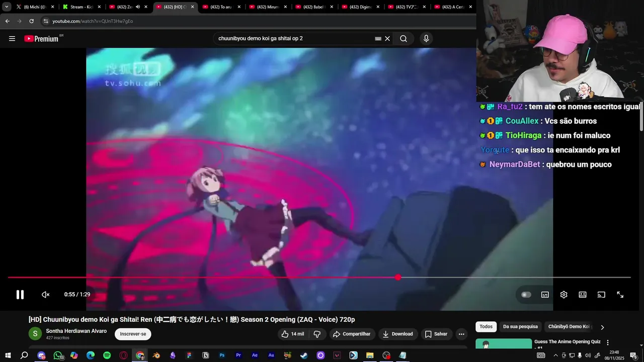Open the Anime Opening Quiz thumbnail
The width and height of the screenshot is (644, 362).
pos(504,344)
